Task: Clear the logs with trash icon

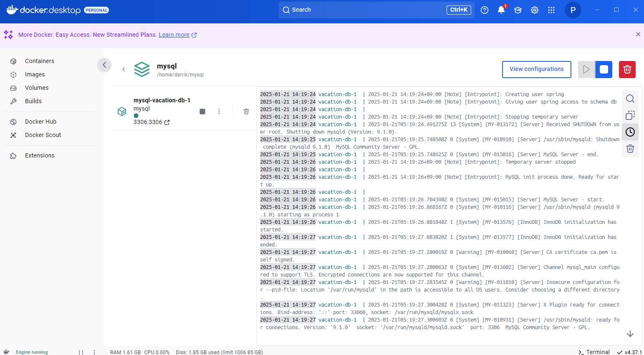Action: (630, 149)
